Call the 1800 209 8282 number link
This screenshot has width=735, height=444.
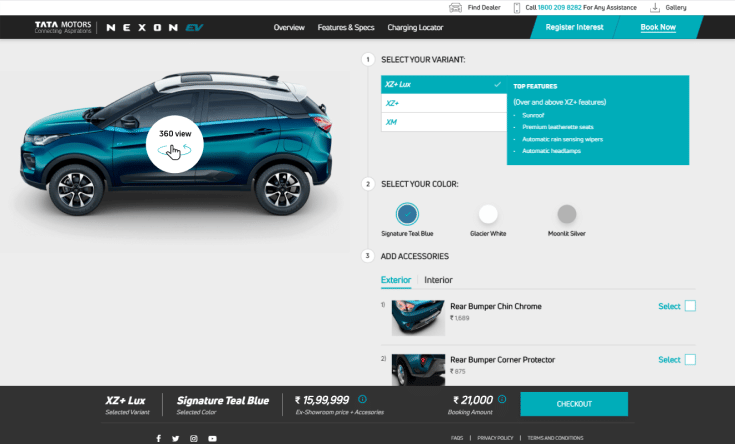click(x=560, y=8)
